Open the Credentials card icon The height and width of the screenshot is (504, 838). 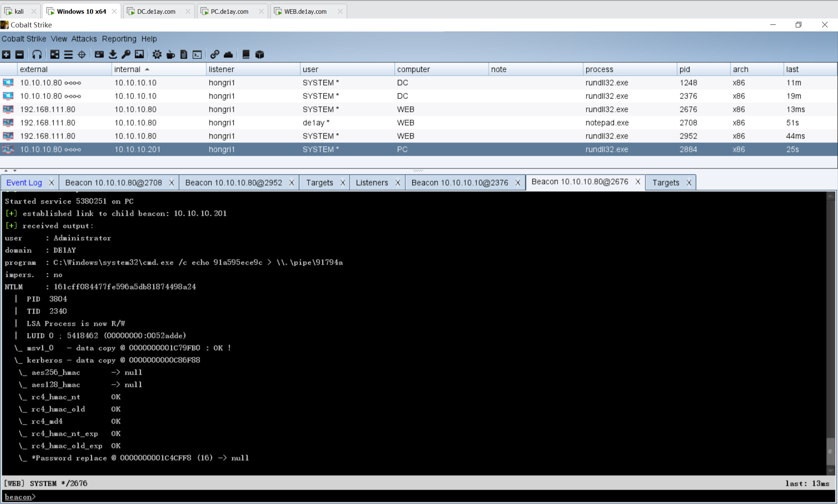click(99, 55)
